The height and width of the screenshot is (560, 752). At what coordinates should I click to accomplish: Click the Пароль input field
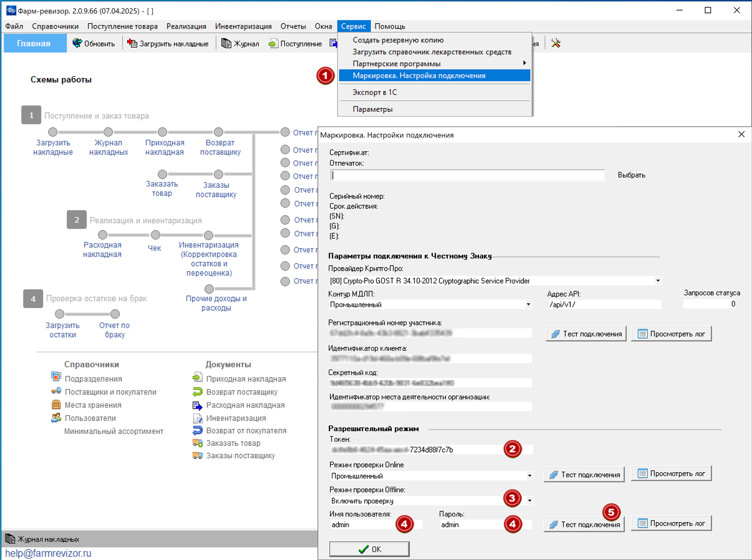(x=486, y=525)
